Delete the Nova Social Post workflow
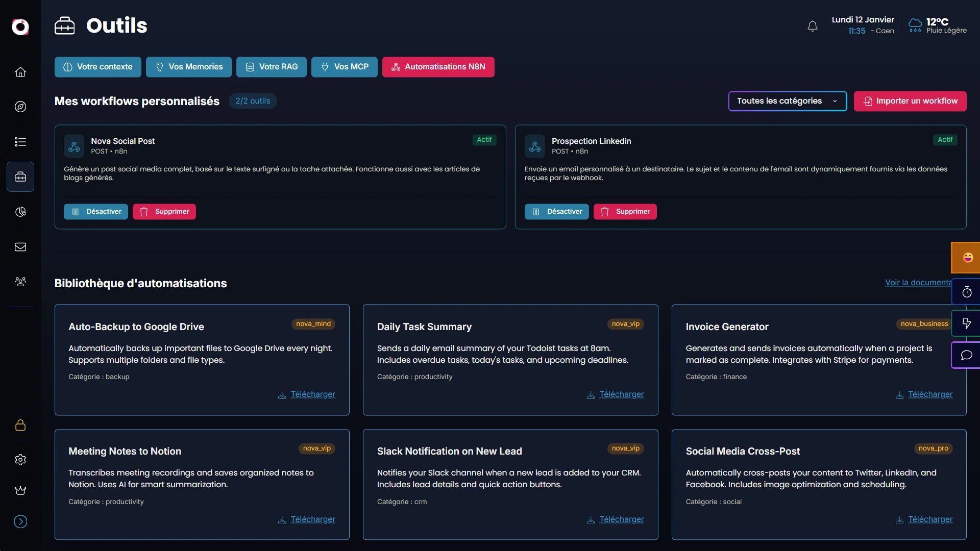 coord(164,212)
